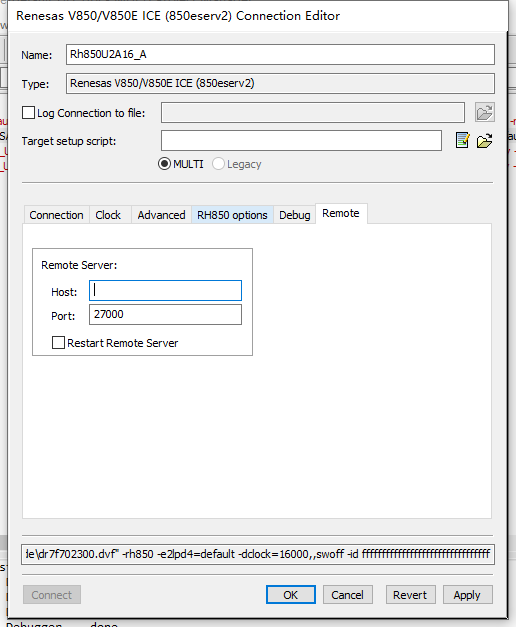Screen dimensions: 516x627
Task: Switch to the Debug tab
Action: [295, 215]
